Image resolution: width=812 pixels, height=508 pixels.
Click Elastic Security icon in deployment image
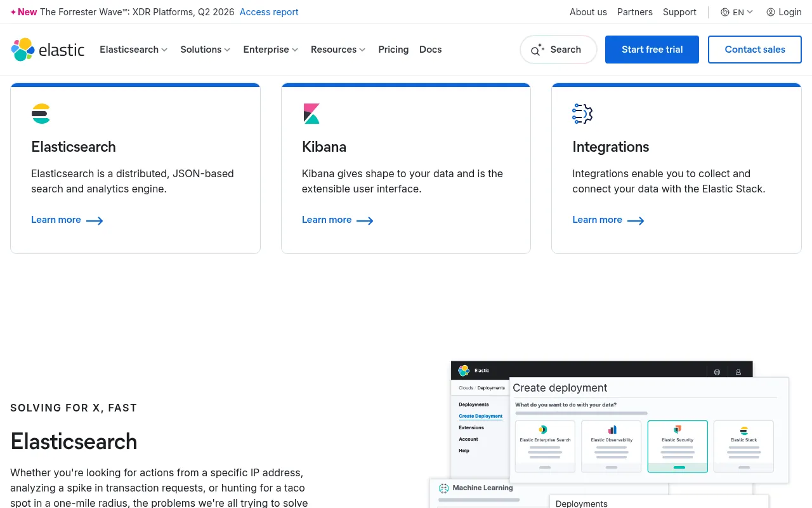tap(678, 430)
